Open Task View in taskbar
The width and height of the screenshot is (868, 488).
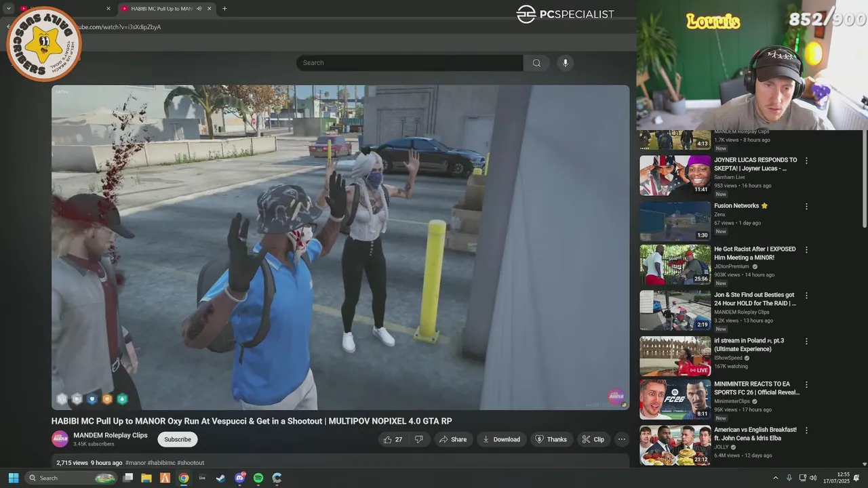[128, 478]
